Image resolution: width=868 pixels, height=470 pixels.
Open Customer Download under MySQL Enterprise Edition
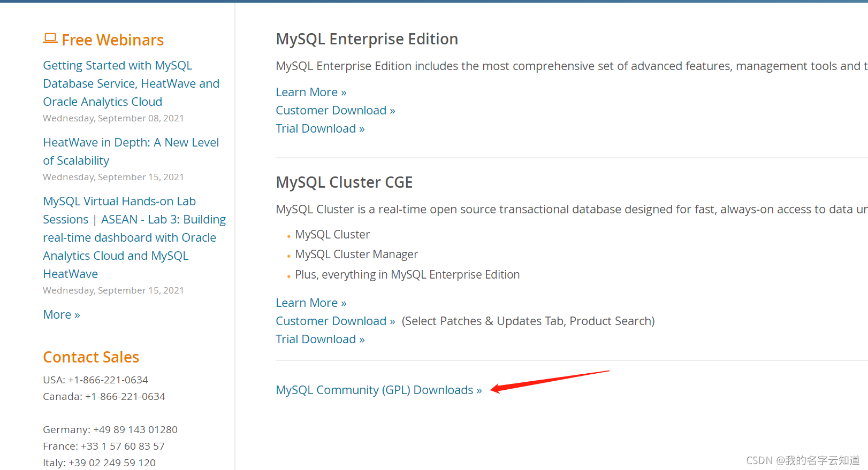(336, 110)
